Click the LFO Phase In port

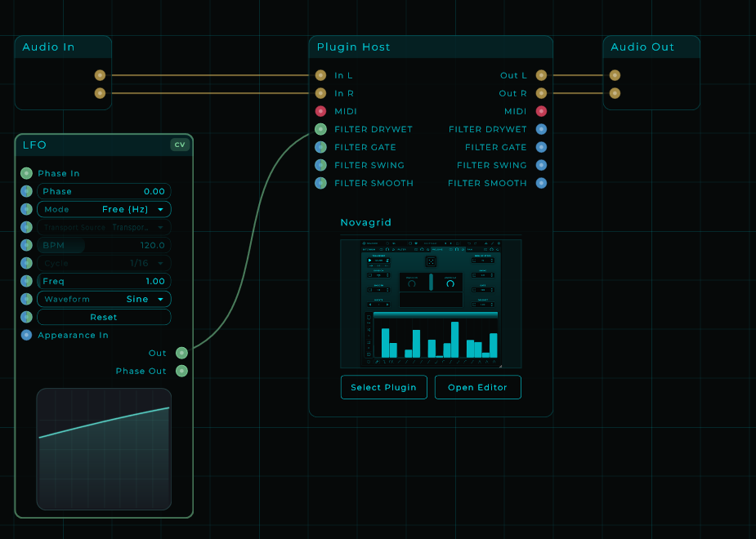click(26, 173)
